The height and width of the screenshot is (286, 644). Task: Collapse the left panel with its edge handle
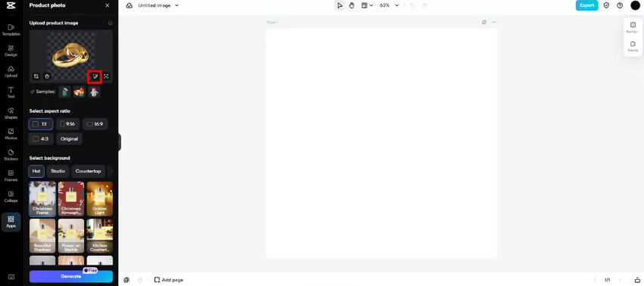point(120,142)
